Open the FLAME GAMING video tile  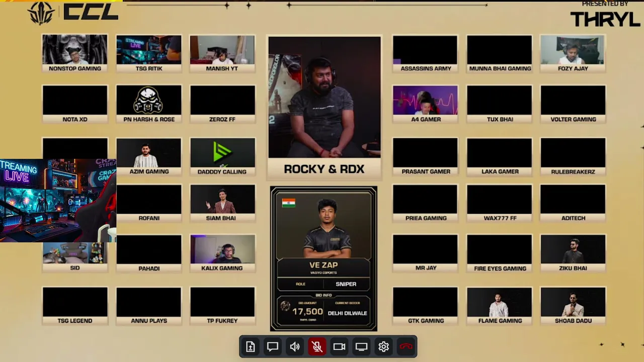click(499, 306)
